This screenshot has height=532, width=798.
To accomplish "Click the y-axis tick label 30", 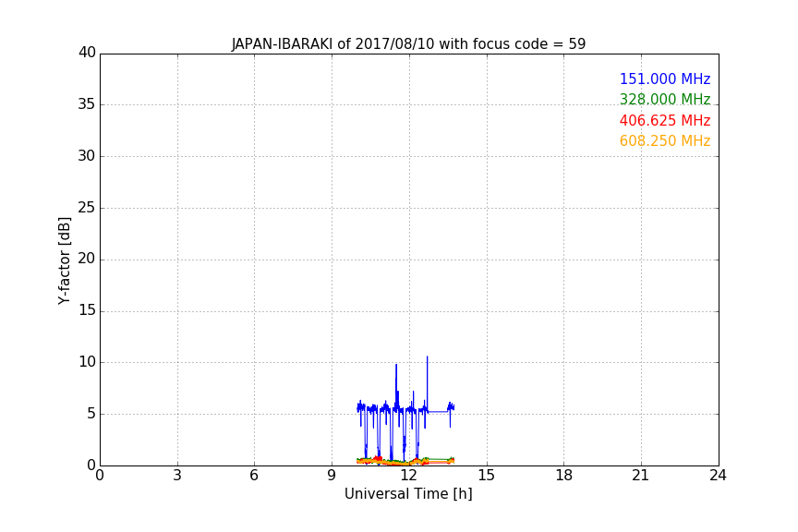I will [87, 156].
